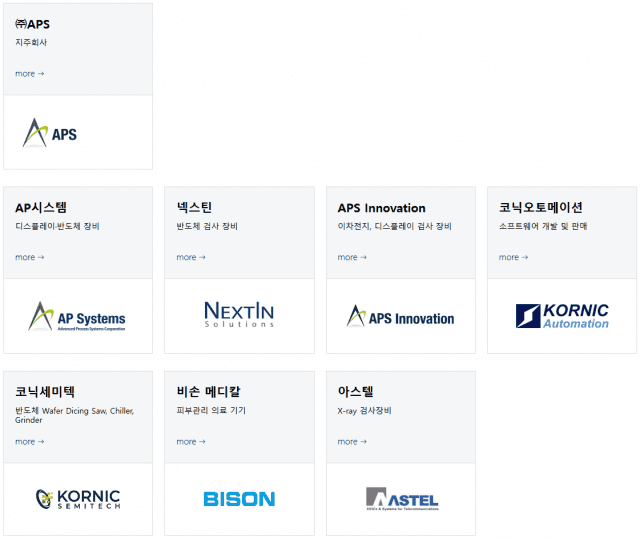The image size is (640, 538).
Task: Select the AP시스템 card title
Action: 41,208
